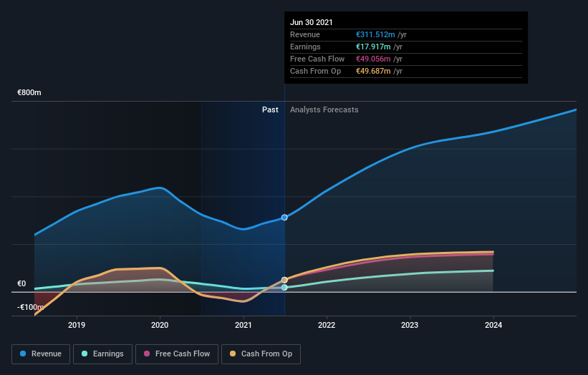Click the -€100m axis label
Viewport: 588px width, 375px height.
(x=30, y=307)
